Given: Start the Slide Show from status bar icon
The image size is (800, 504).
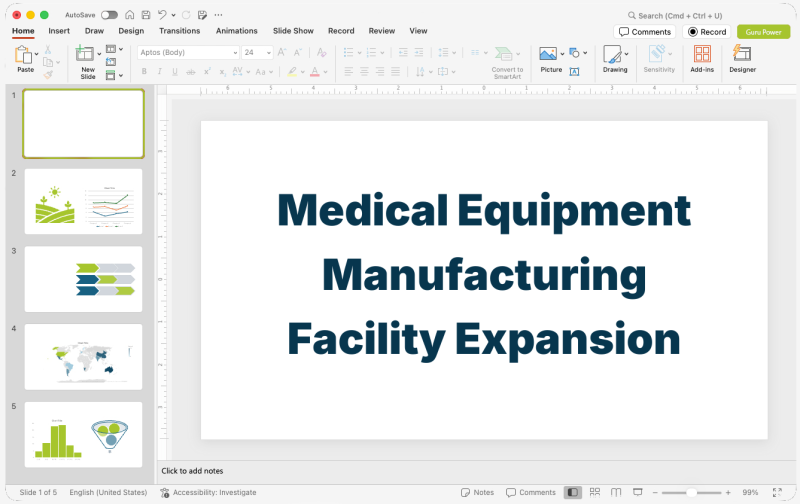Looking at the screenshot, I should 638,492.
